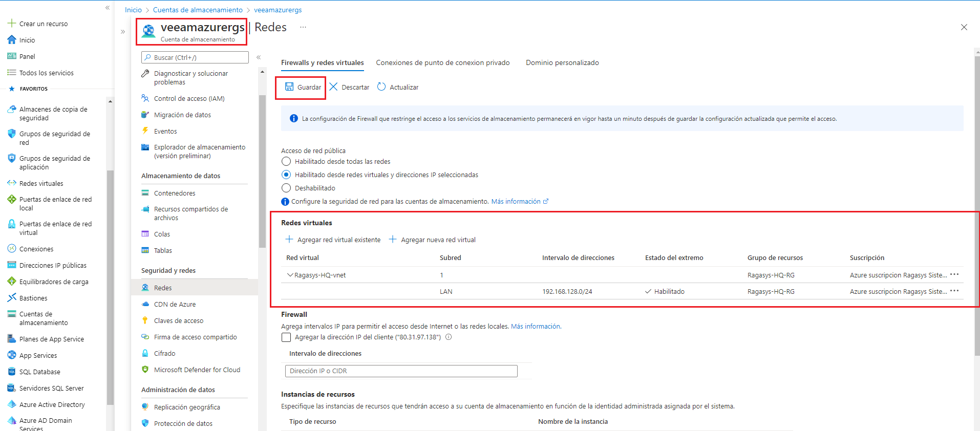Open Inicio home icon in sidebar
This screenshot has width=980, height=431.
pyautogui.click(x=11, y=39)
